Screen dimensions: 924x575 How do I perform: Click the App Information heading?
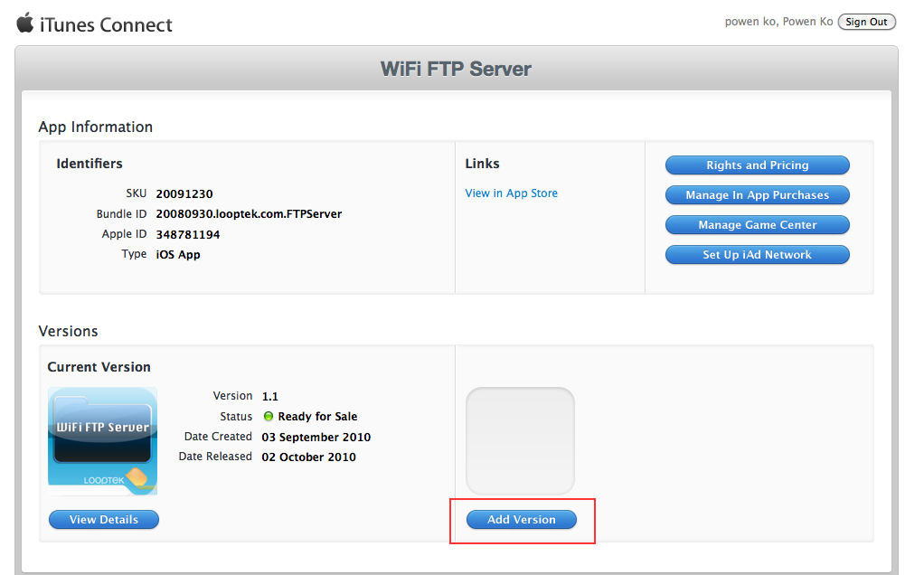point(96,127)
